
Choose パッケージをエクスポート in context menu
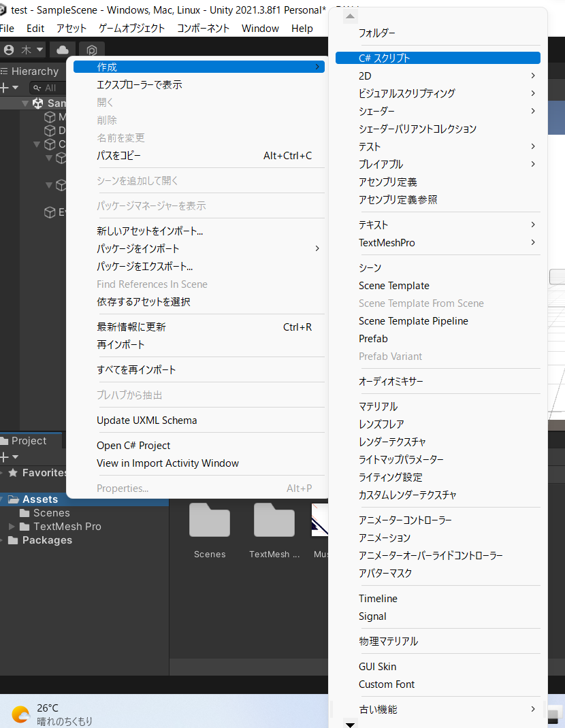point(199,266)
